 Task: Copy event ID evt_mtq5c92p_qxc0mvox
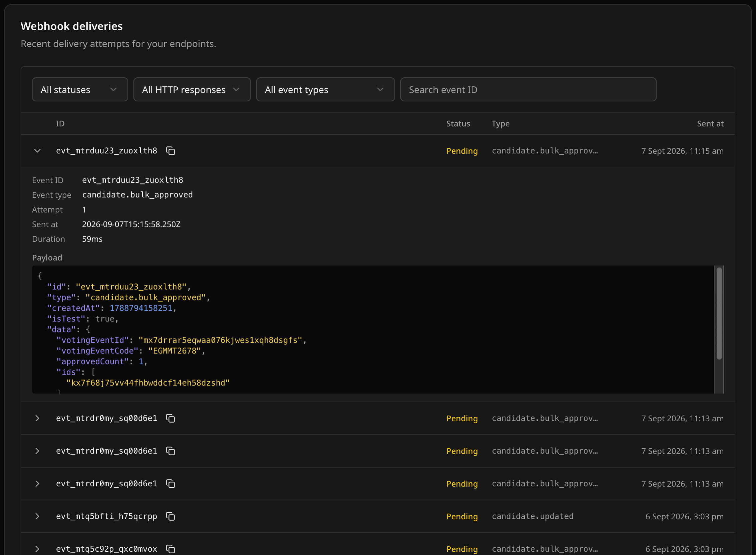[x=170, y=549]
